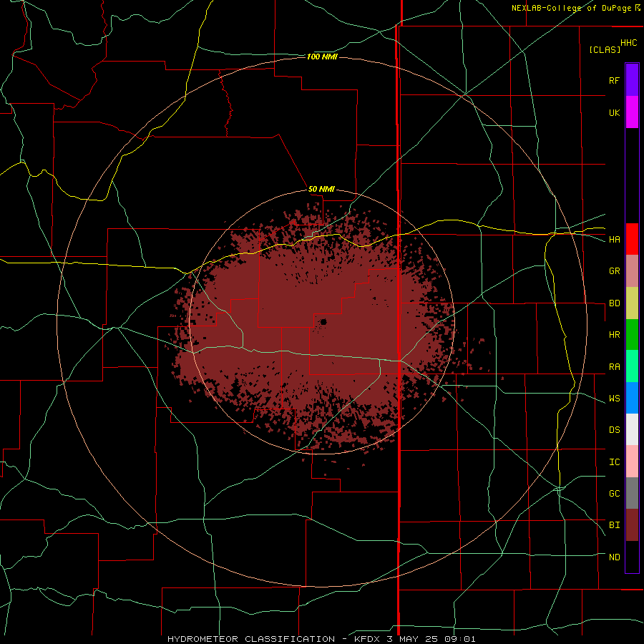The image size is (644, 644).
Task: Click the "HHC" product label
Action: pos(628,43)
